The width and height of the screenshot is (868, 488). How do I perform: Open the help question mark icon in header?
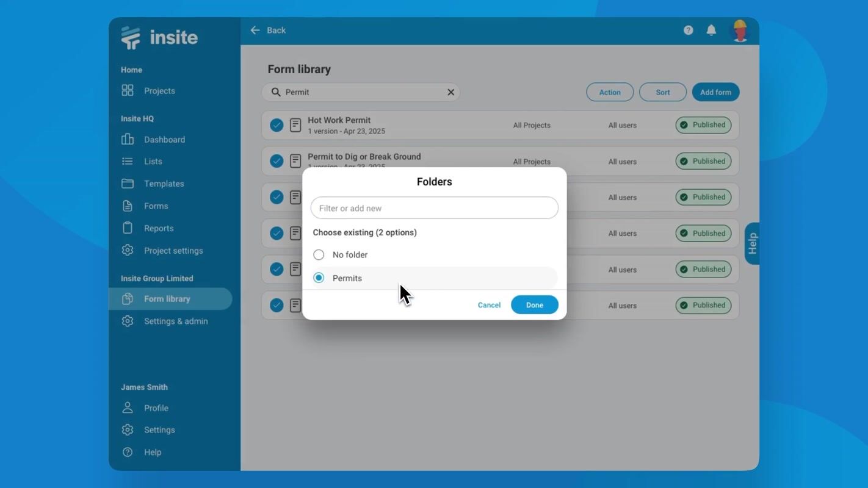[x=688, y=30]
